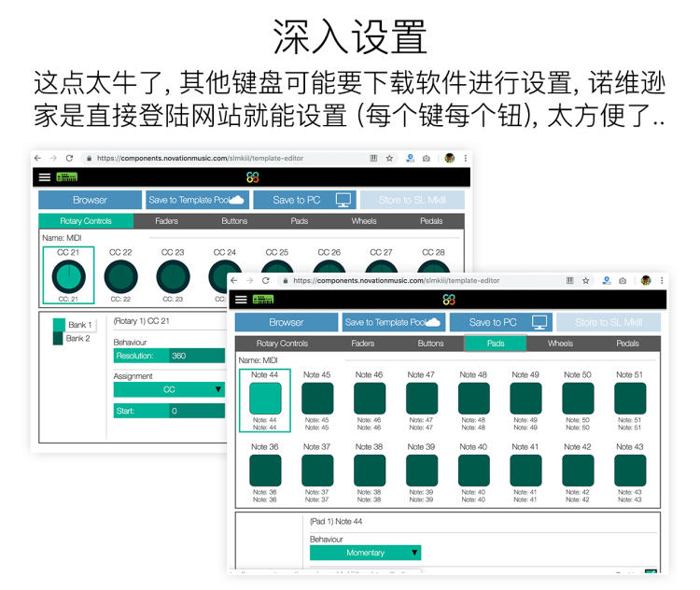Image resolution: width=700 pixels, height=590 pixels.
Task: Click green keyboard icon in the back window
Action: [x=67, y=177]
